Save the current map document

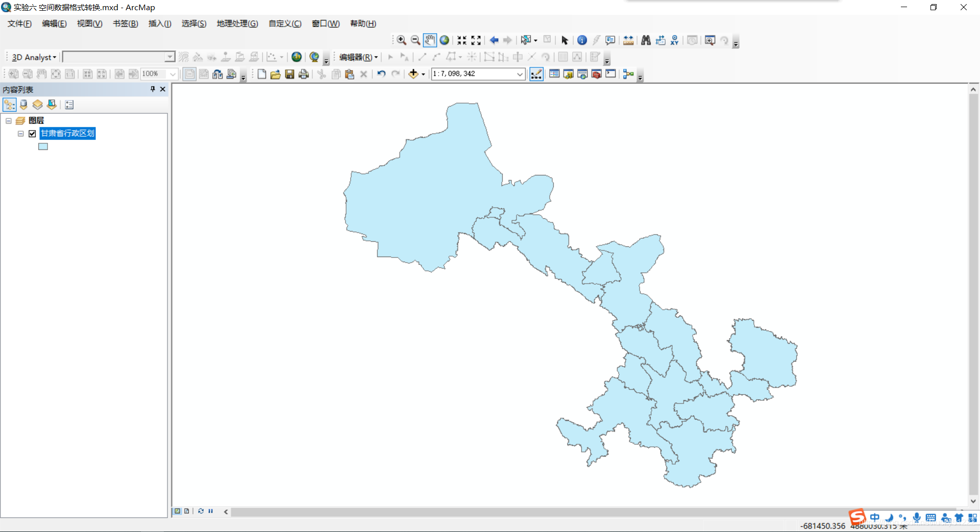click(x=289, y=74)
